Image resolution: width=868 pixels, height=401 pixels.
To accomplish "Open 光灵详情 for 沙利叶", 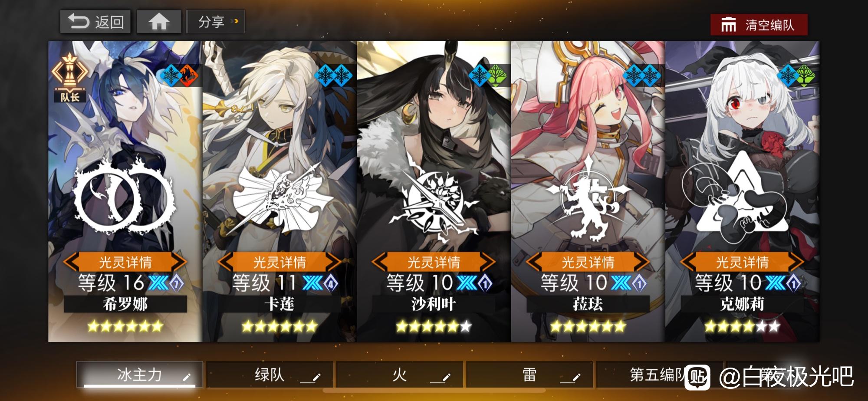I will 434,262.
